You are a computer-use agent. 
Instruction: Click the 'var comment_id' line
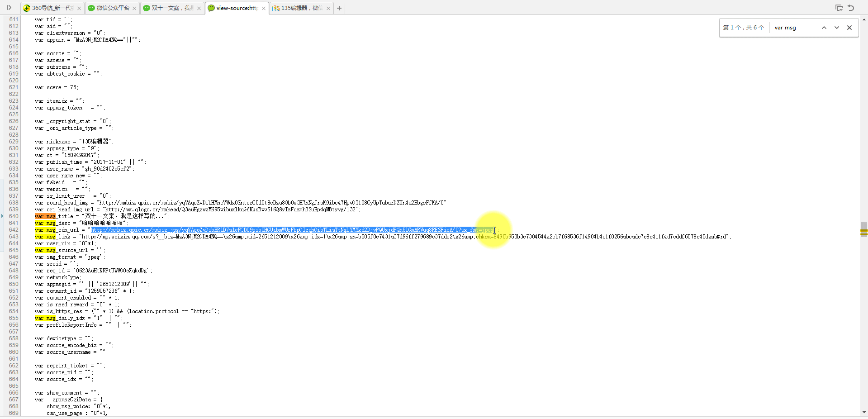pos(85,291)
